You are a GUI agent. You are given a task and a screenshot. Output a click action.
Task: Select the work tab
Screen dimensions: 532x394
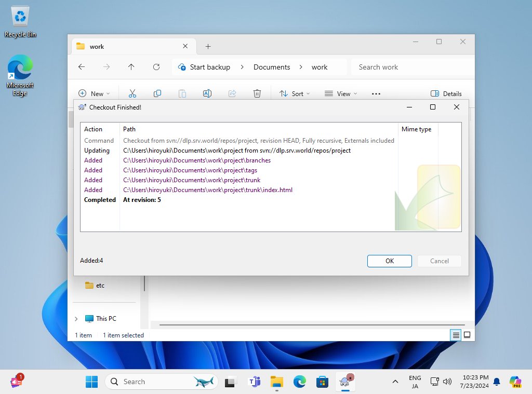tap(134, 46)
